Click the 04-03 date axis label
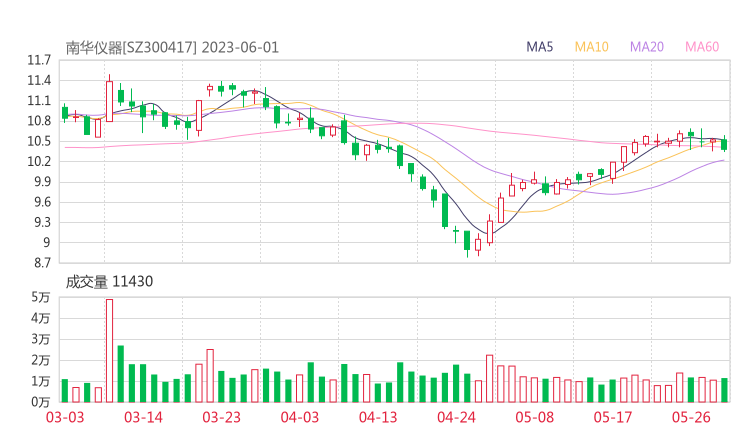 click(300, 417)
